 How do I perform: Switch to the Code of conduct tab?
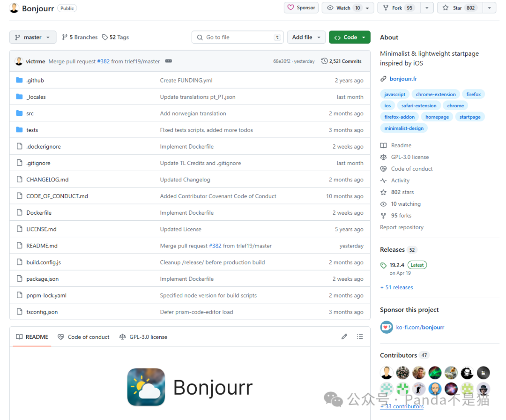[83, 337]
